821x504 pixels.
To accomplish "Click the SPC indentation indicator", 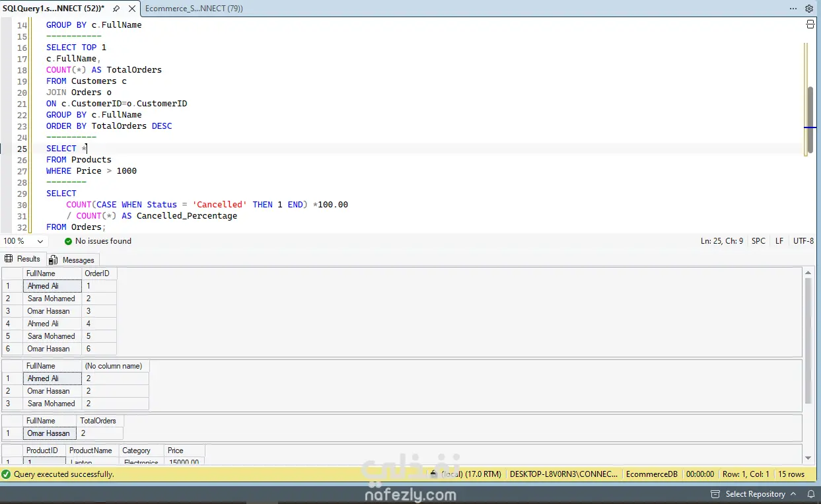I will pos(758,241).
